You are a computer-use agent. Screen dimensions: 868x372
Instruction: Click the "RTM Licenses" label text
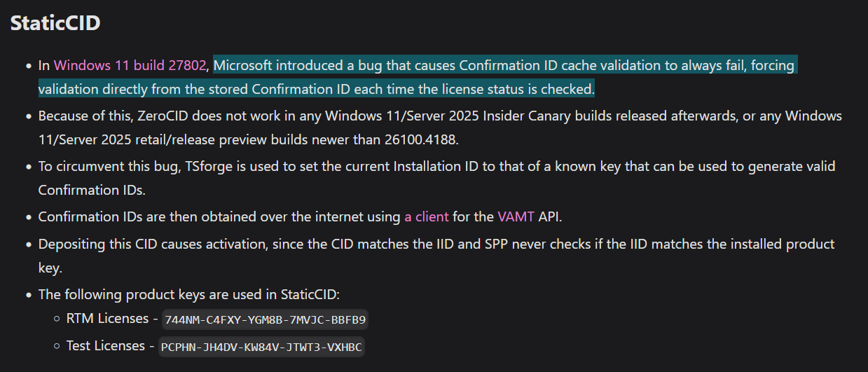click(108, 319)
